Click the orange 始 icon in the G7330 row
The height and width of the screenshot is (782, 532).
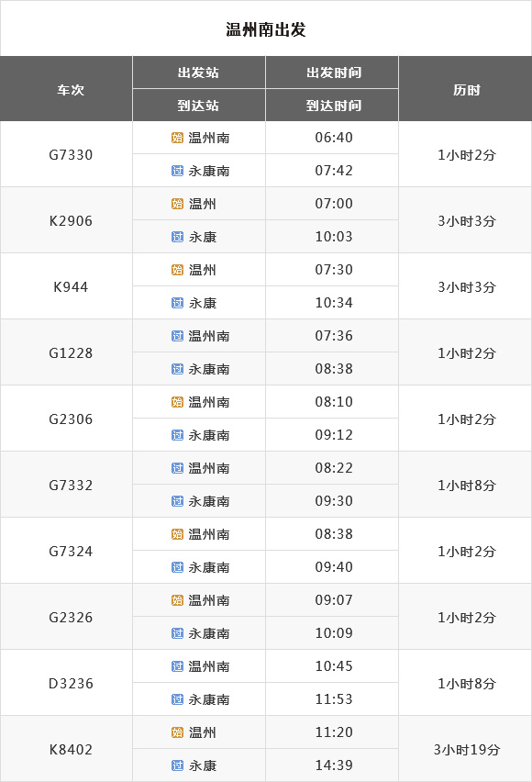click(178, 138)
